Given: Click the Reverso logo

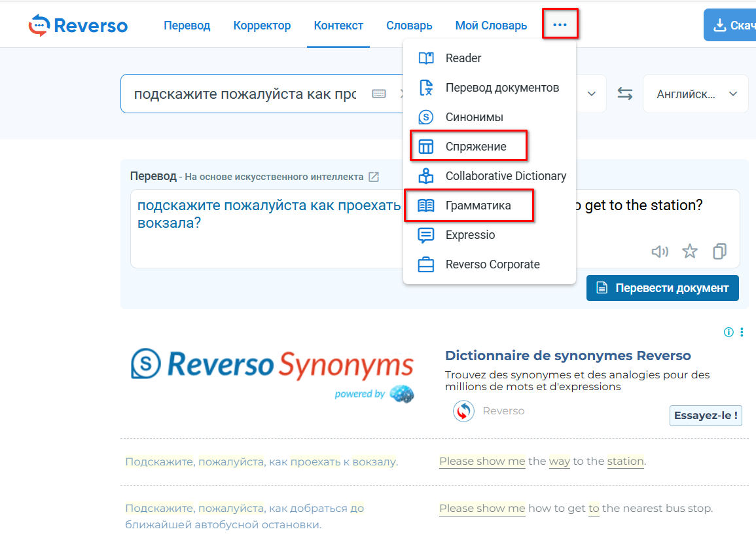Looking at the screenshot, I should tap(78, 26).
